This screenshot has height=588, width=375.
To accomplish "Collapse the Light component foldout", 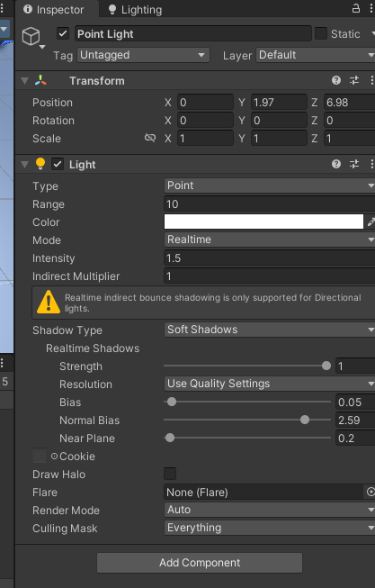I will pyautogui.click(x=24, y=164).
